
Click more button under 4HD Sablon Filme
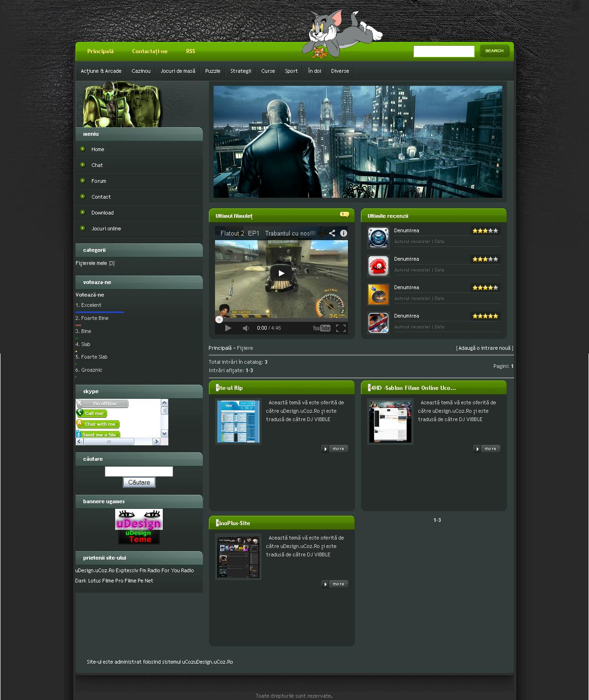click(x=487, y=449)
